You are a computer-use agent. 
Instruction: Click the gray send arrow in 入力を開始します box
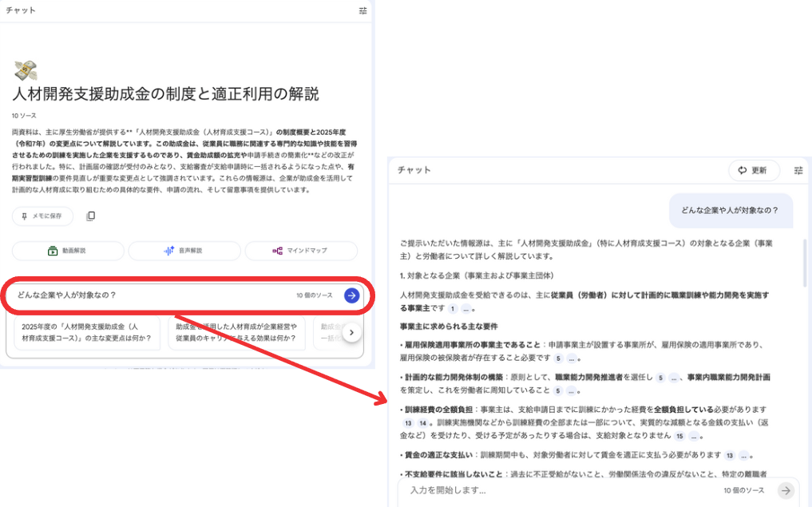(x=786, y=490)
